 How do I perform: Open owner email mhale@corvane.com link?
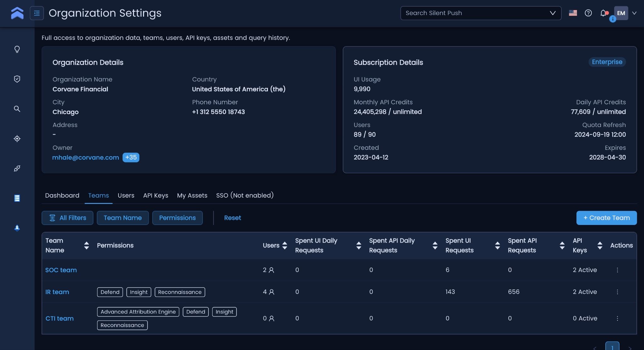tap(86, 157)
